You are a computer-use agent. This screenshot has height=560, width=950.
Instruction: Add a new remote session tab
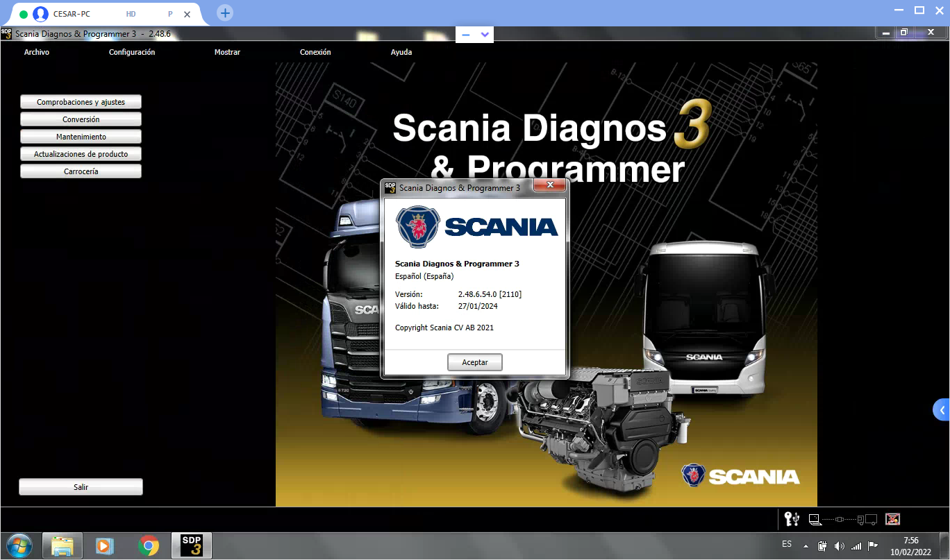coord(225,13)
